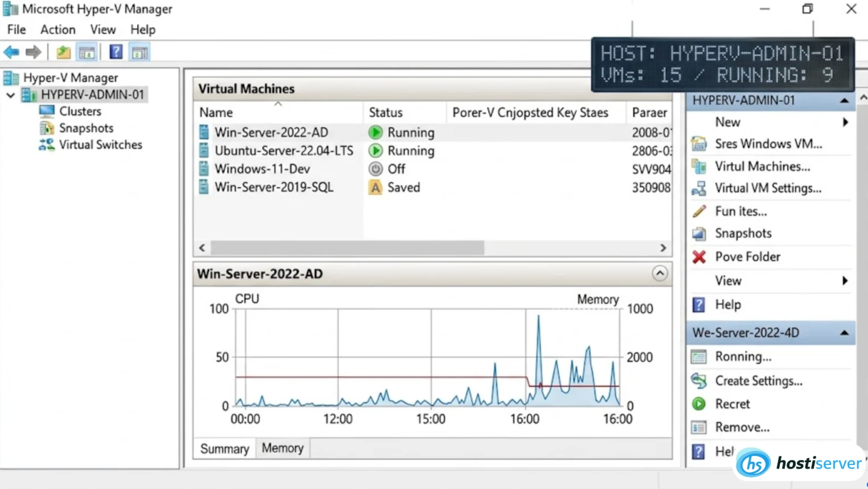Click the Off power icon for Windows-11-Dev

click(x=375, y=169)
